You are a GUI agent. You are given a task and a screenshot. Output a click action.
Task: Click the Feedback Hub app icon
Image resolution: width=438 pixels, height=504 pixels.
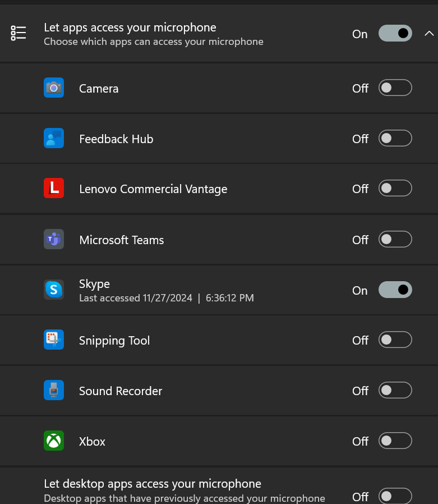pos(54,138)
